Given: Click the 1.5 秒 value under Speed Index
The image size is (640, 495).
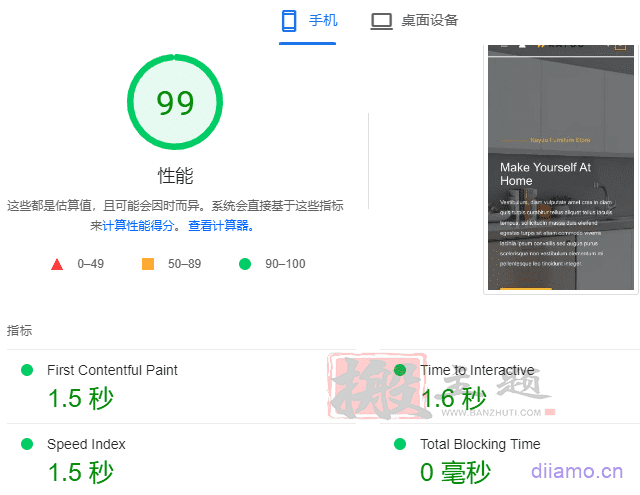Looking at the screenshot, I should tap(80, 472).
